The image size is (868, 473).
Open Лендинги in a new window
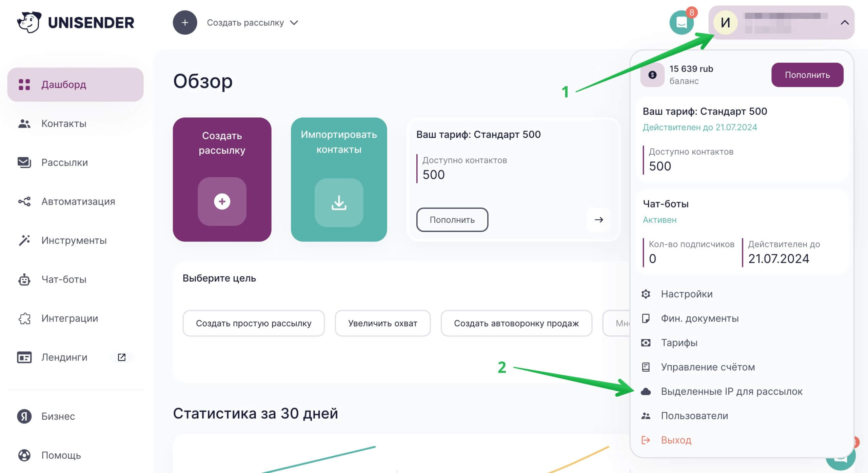coord(64,357)
